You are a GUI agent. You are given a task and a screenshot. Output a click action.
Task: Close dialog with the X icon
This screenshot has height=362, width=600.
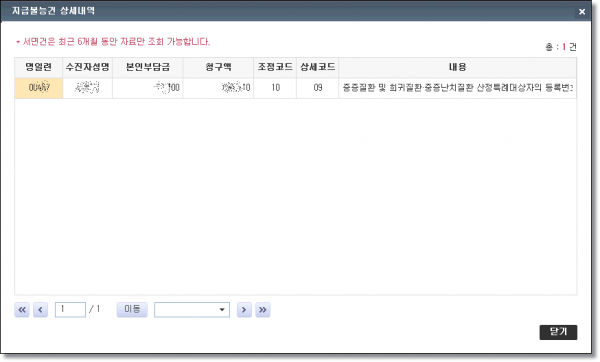click(x=582, y=11)
